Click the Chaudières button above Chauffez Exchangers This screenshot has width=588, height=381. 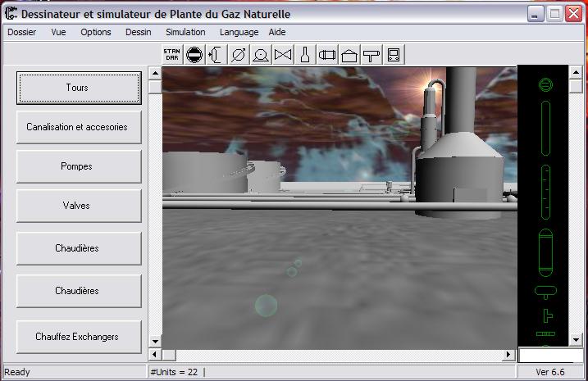point(79,291)
